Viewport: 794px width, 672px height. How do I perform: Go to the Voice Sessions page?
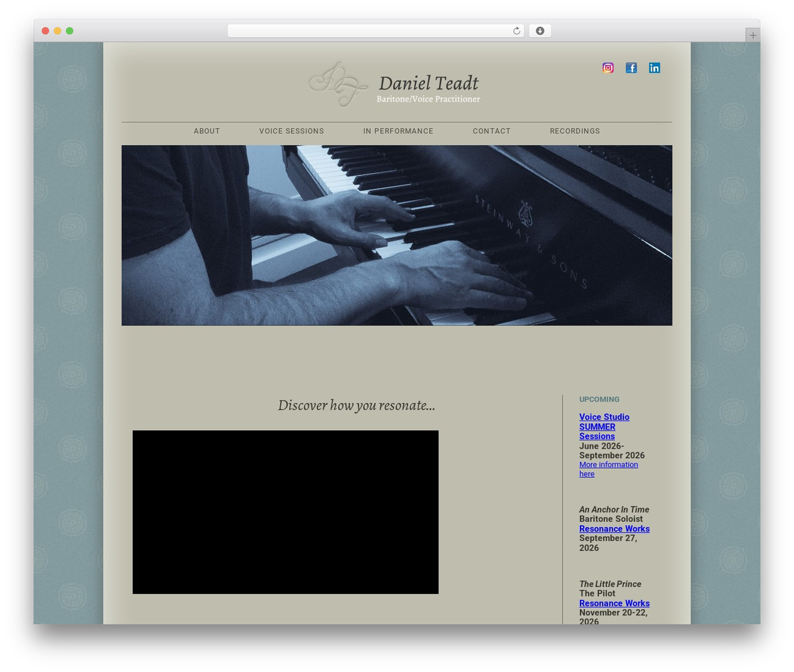[x=292, y=131]
